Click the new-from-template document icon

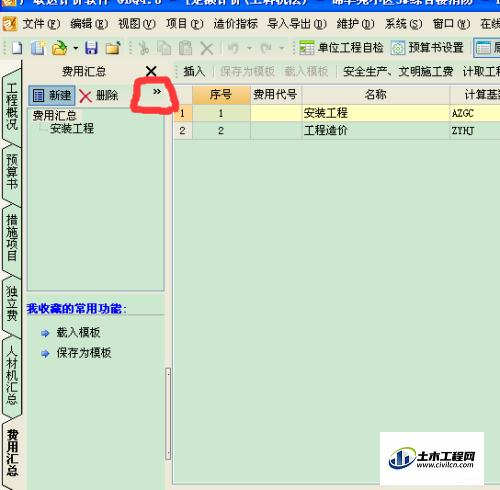click(38, 48)
